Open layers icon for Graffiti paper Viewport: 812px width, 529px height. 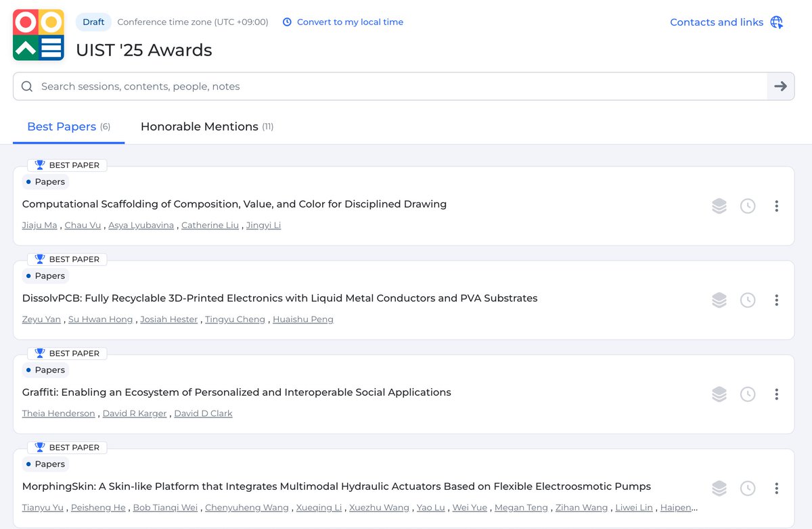pyautogui.click(x=719, y=394)
